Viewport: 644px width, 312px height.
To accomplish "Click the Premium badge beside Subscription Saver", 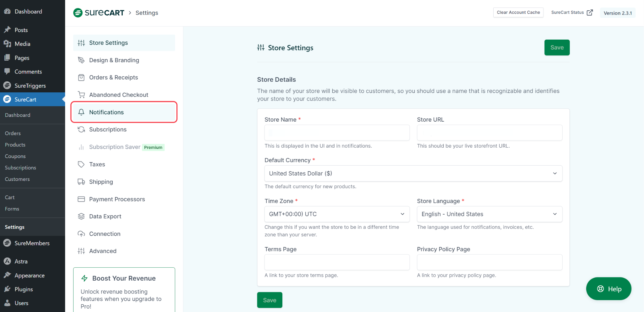I will tap(153, 147).
